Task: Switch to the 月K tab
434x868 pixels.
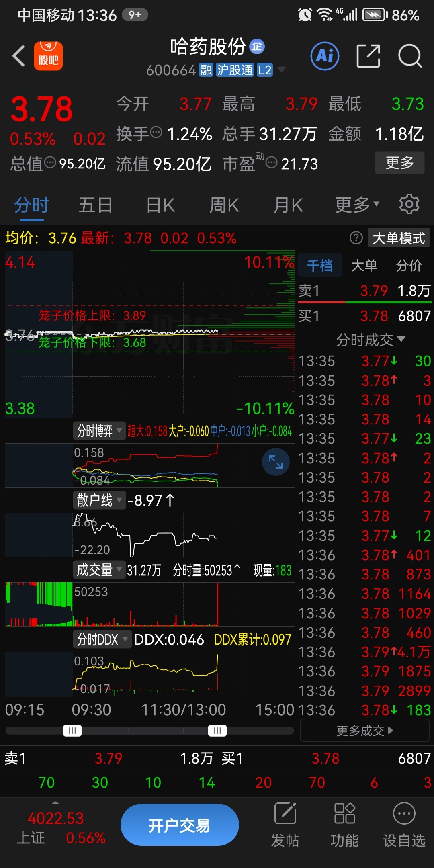Action: 288,205
